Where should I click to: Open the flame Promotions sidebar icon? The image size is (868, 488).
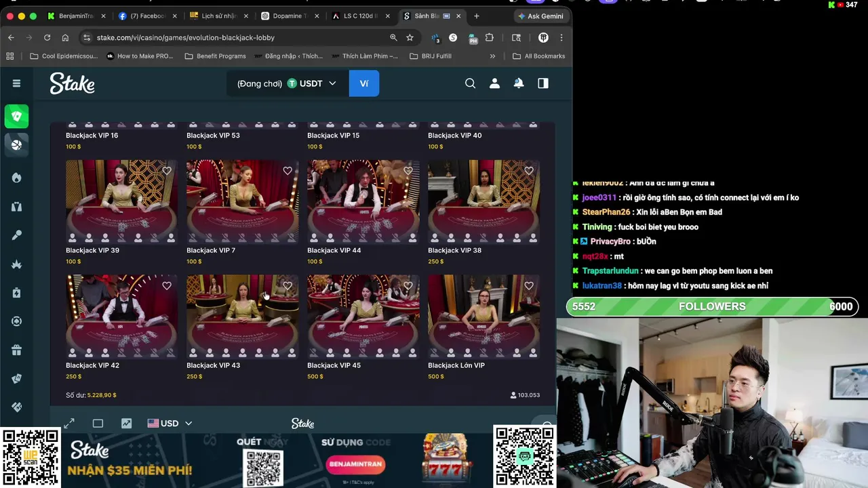click(16, 178)
